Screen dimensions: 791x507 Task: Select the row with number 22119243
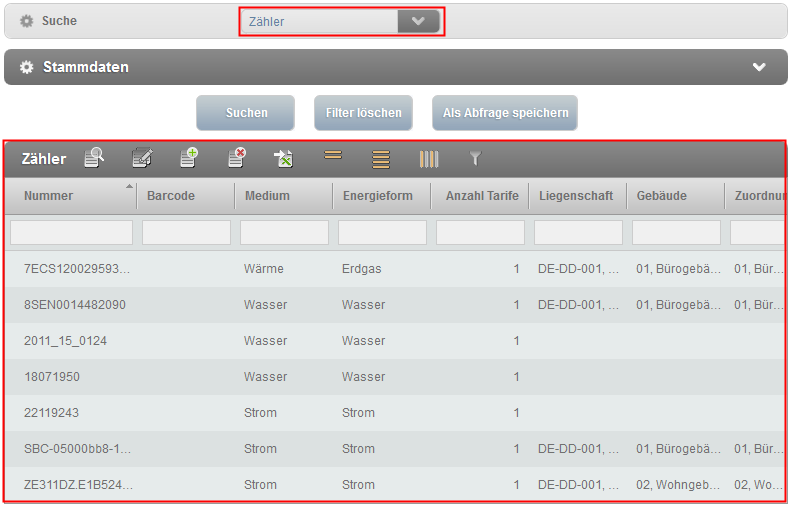[x=52, y=413]
